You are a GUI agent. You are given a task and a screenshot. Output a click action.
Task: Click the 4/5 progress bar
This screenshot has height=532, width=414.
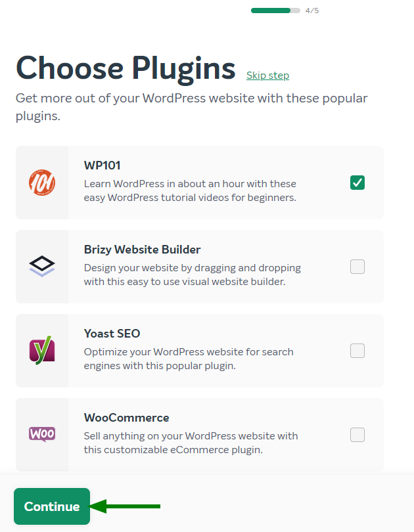click(275, 10)
